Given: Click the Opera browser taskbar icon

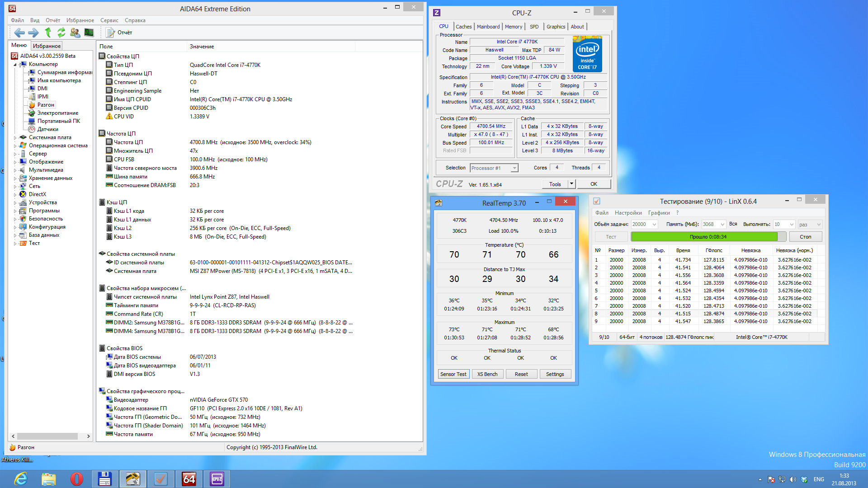Looking at the screenshot, I should pyautogui.click(x=77, y=479).
